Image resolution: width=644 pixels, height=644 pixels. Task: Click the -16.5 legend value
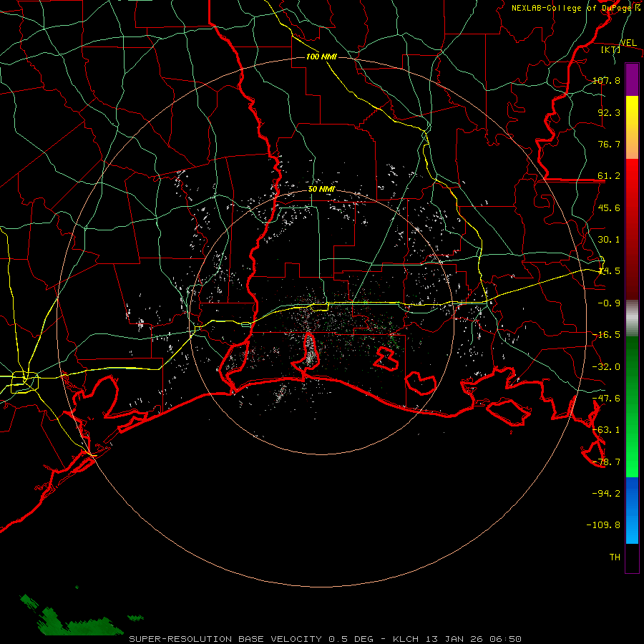click(x=606, y=335)
